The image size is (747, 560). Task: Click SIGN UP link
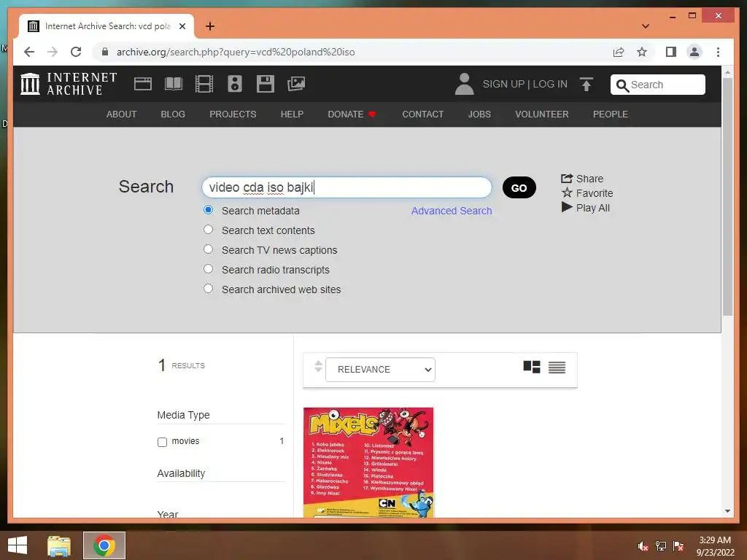(503, 85)
